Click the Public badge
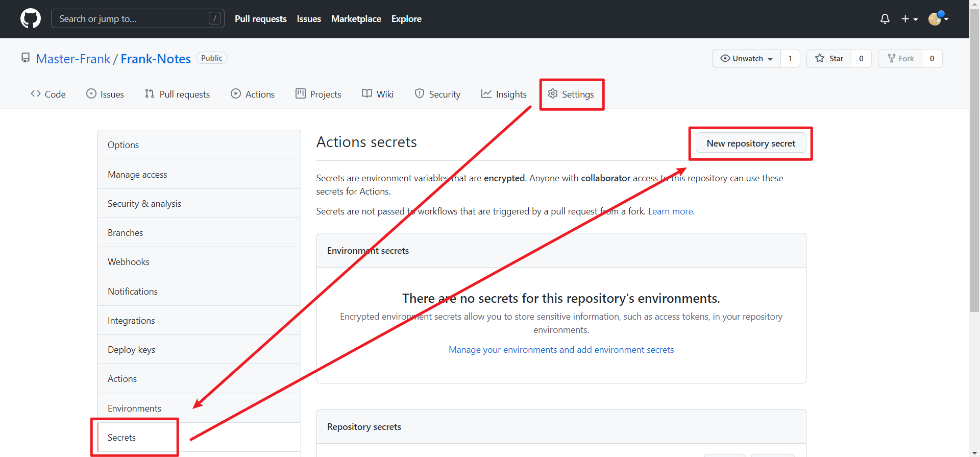 (212, 58)
